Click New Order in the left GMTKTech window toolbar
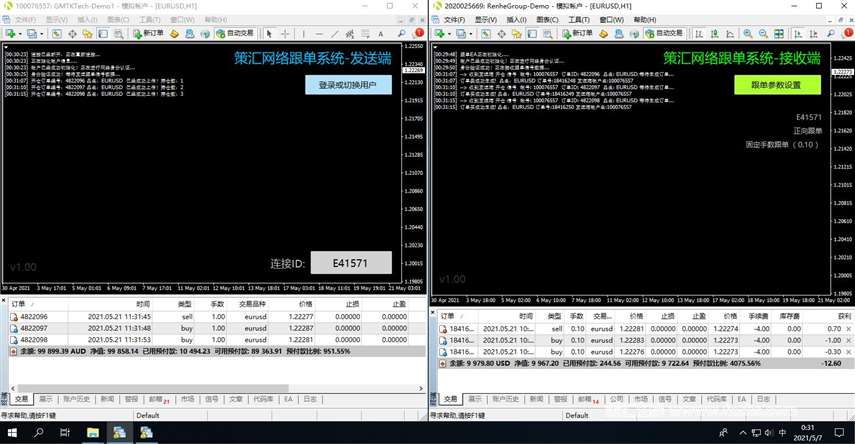Screen dimensions: 855x444 148,33
